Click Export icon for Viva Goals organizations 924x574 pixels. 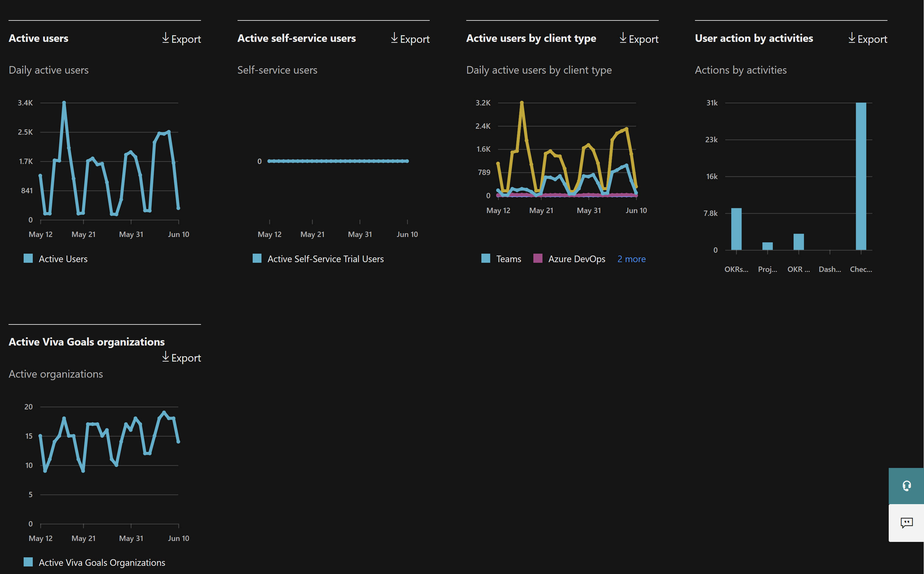166,357
